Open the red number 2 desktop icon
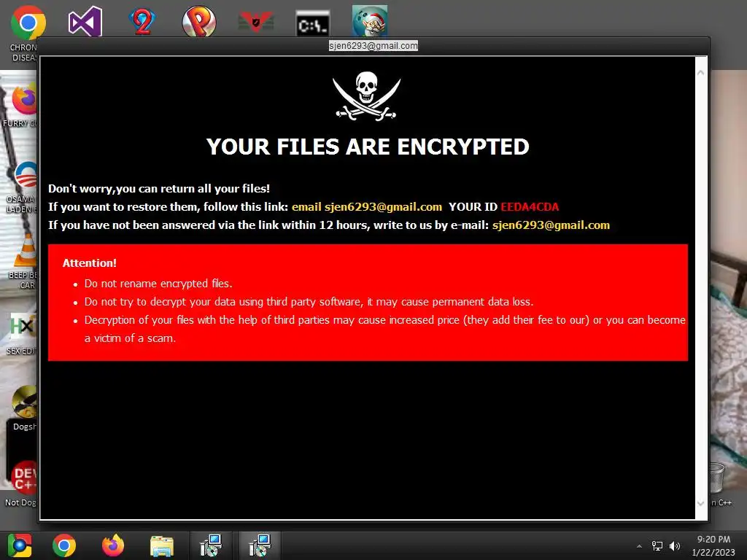The image size is (747, 560). tap(142, 22)
